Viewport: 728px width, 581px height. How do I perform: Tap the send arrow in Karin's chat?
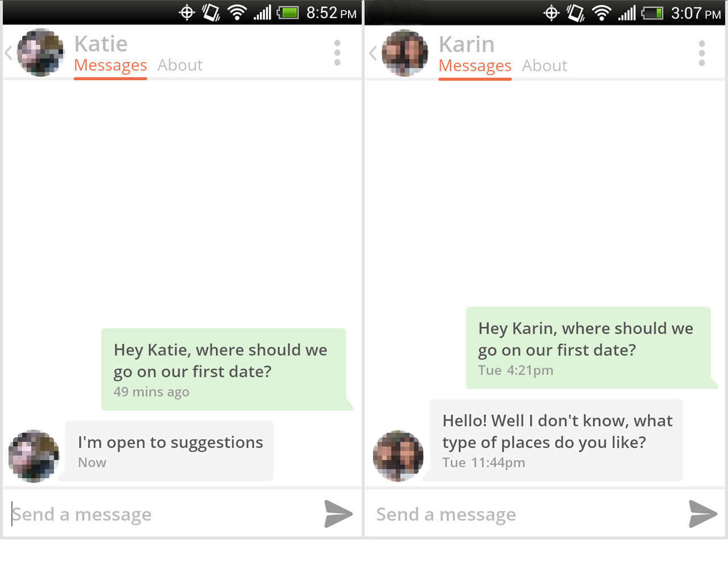[x=703, y=513]
